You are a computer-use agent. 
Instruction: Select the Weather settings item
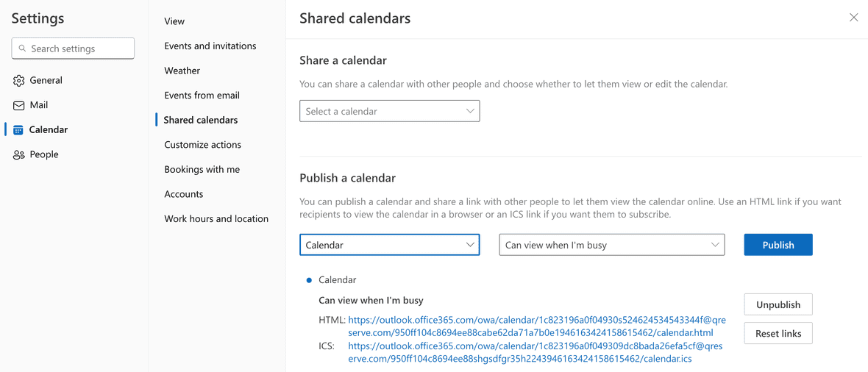pos(182,71)
